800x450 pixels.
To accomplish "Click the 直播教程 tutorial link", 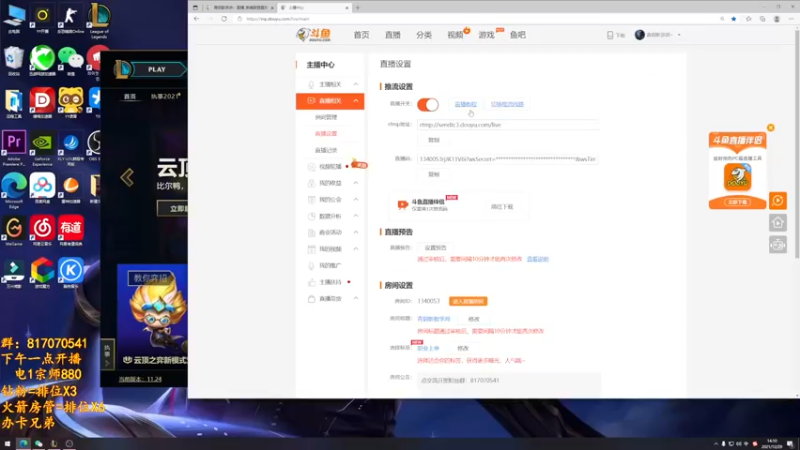I will 465,104.
